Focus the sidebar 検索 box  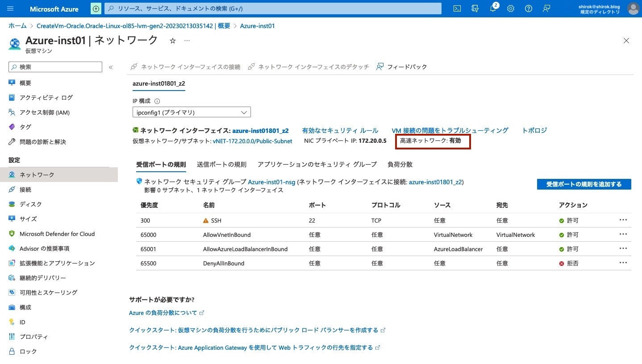pyautogui.click(x=55, y=67)
